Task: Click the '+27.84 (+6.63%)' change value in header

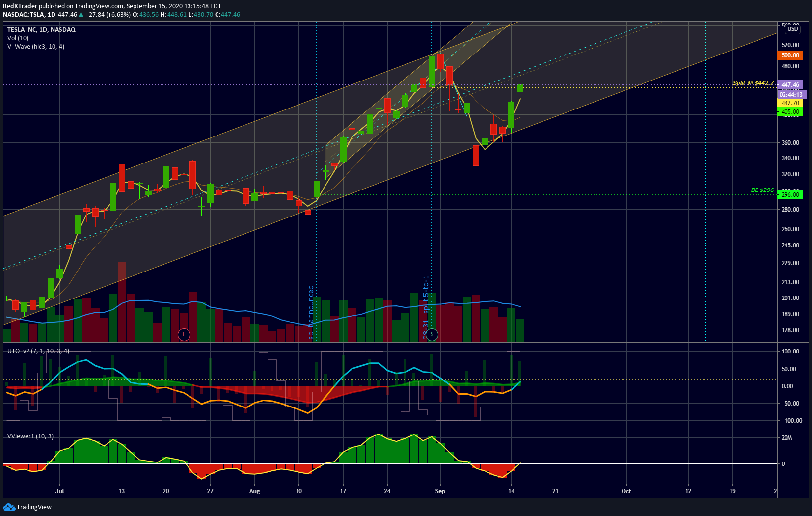Action: (108, 15)
